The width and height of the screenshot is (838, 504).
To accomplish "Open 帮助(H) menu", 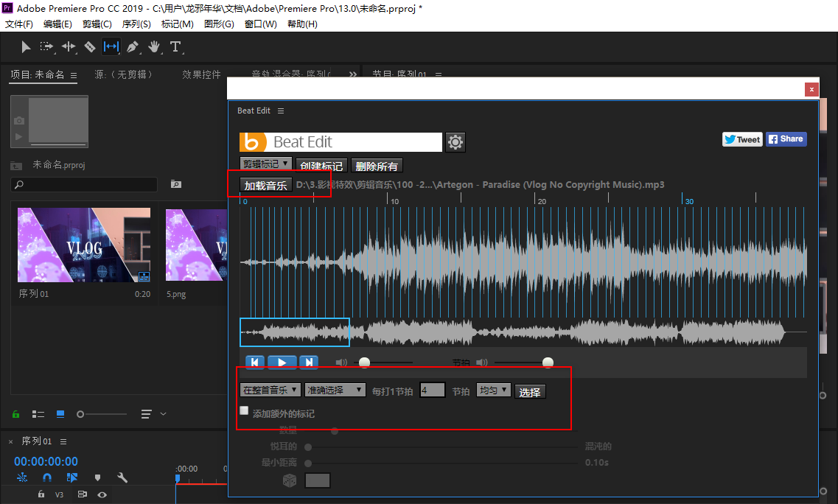I will coord(302,24).
